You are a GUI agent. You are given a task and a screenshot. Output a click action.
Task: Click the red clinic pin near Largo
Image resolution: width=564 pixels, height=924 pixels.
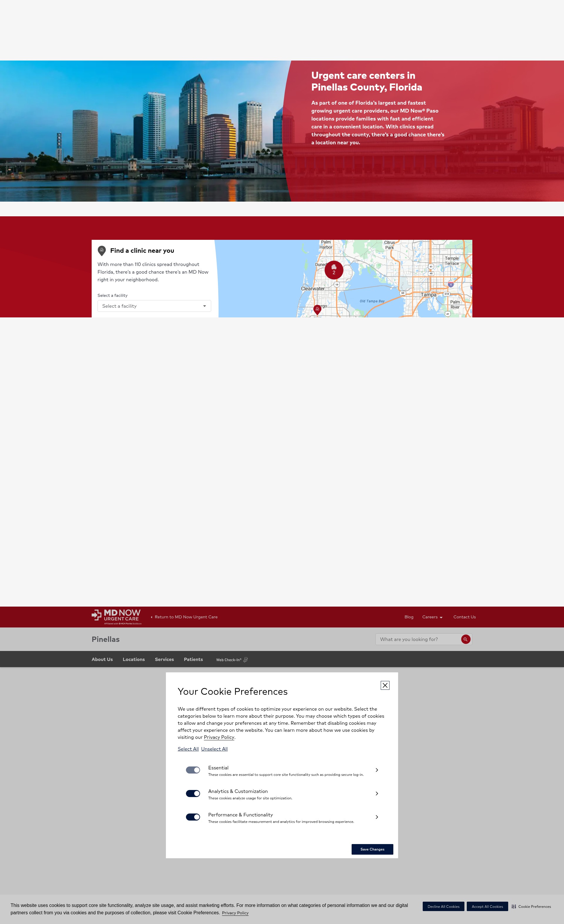(x=318, y=310)
